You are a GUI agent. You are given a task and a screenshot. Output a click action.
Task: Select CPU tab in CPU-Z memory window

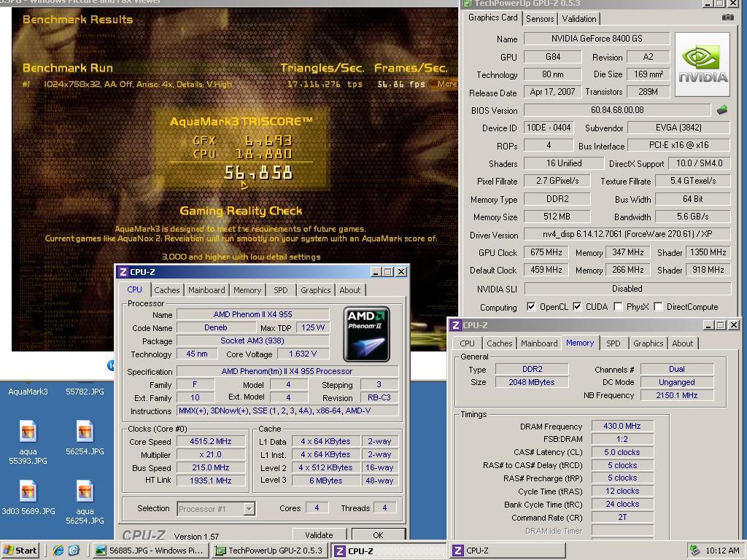point(467,343)
